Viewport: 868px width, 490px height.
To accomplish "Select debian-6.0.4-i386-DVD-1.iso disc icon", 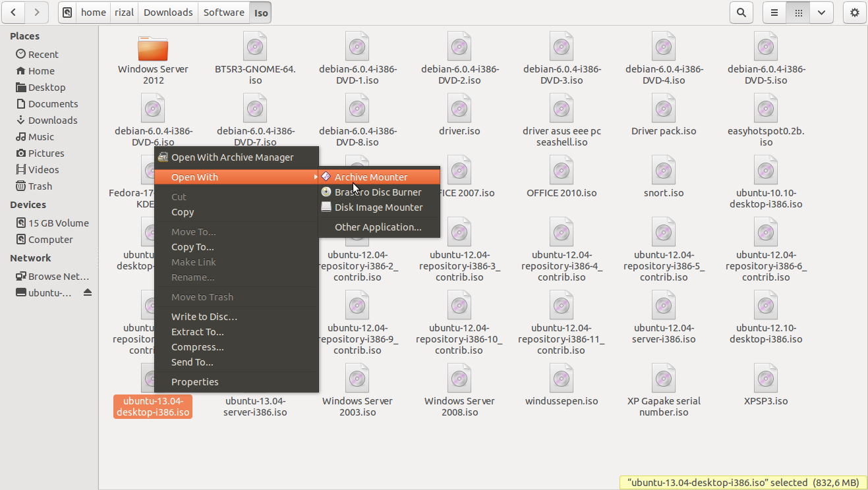I will click(357, 47).
